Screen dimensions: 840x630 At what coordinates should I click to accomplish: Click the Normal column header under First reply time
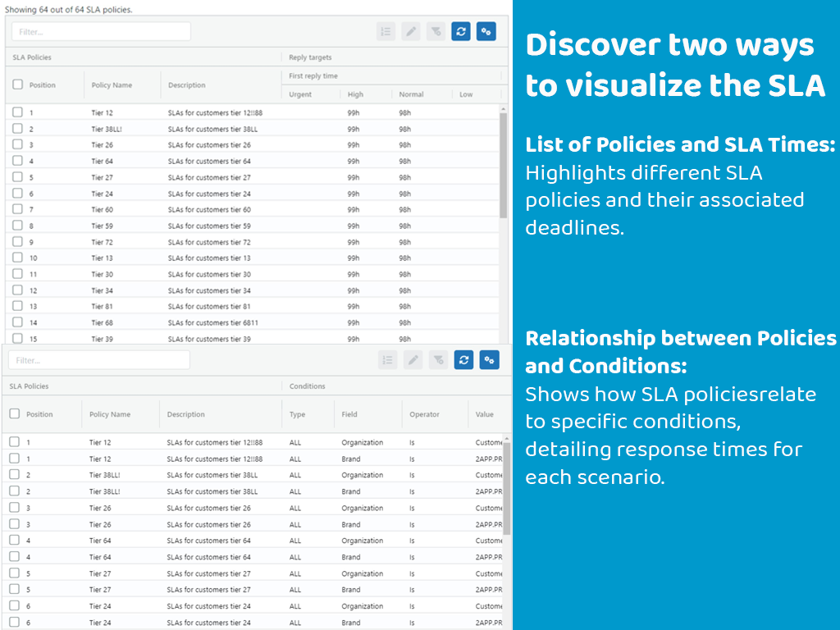point(411,94)
